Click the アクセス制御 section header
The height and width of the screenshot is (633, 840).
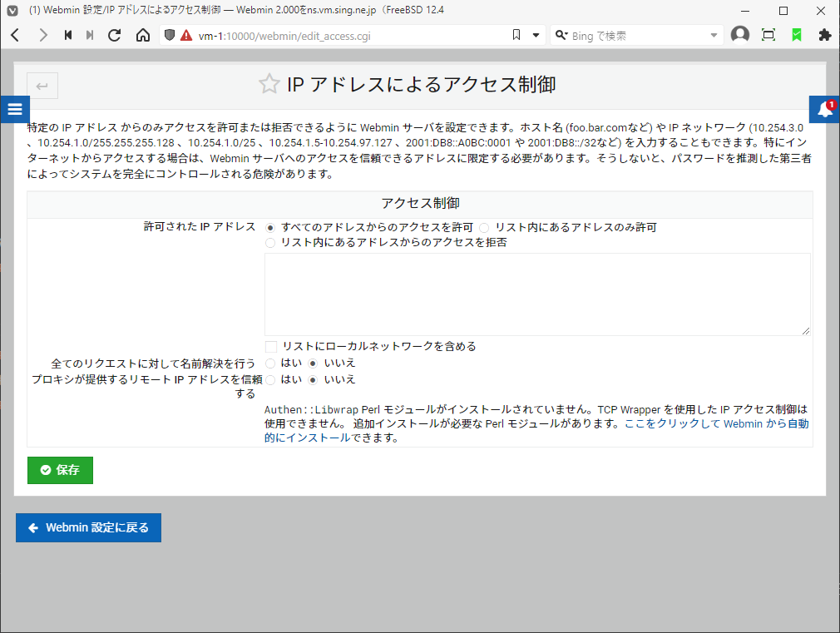(420, 204)
